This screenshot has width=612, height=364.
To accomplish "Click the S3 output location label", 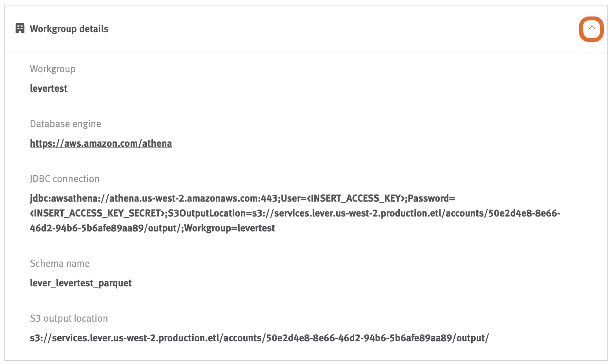I will pos(69,318).
